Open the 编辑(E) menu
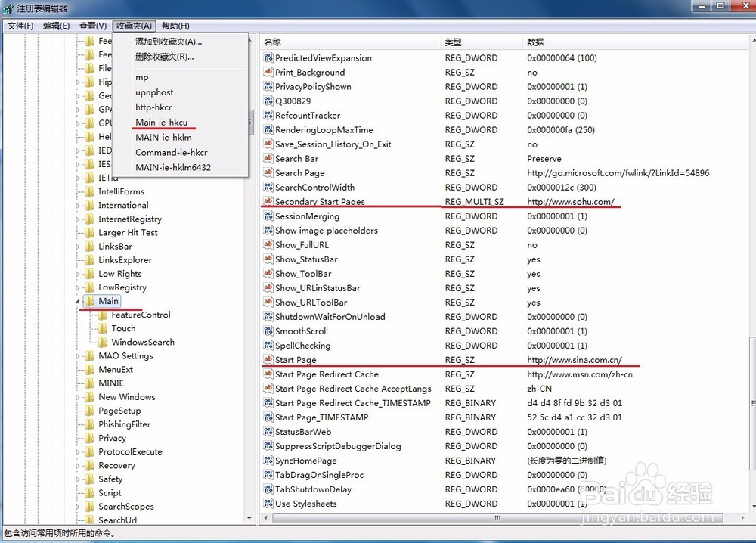The width and height of the screenshot is (756, 543). (x=57, y=26)
